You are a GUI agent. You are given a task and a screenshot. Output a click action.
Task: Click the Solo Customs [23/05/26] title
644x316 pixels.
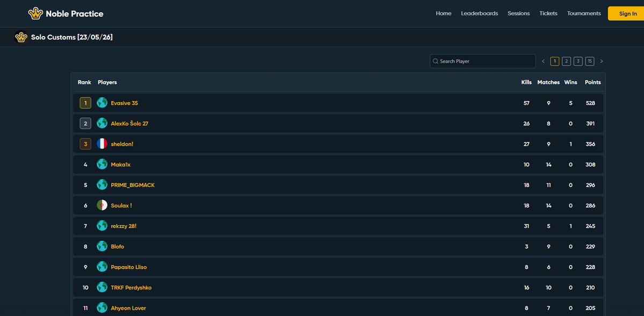[72, 38]
